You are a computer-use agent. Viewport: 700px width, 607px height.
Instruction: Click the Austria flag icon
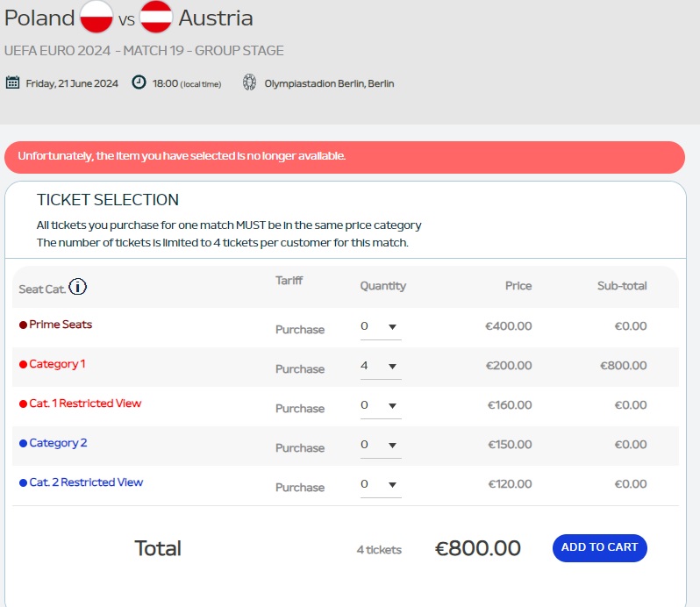point(156,17)
